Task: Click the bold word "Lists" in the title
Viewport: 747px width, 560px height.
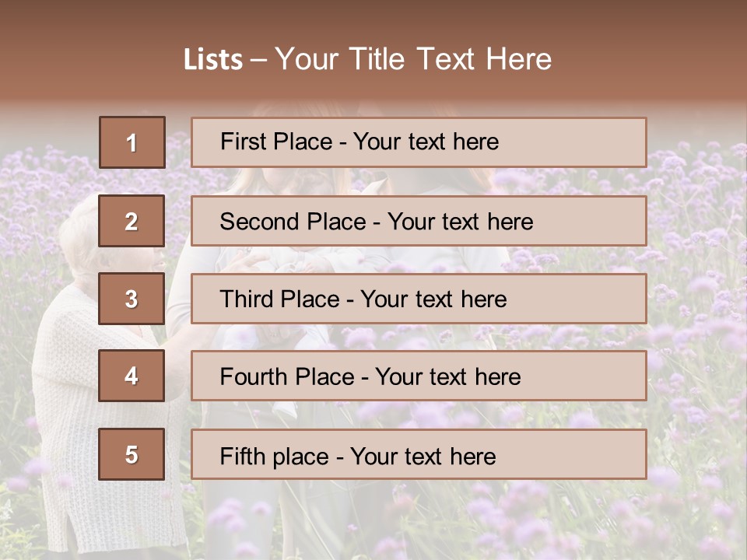Action: [x=213, y=60]
